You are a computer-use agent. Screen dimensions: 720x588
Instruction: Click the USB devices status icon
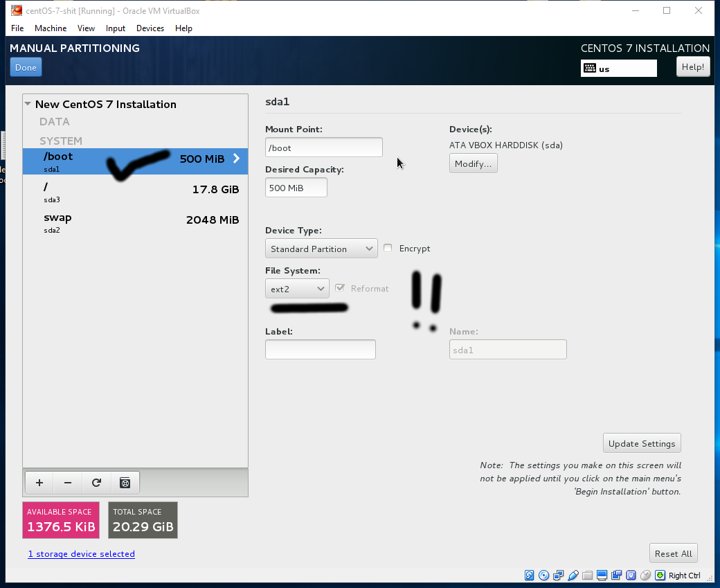pos(573,575)
